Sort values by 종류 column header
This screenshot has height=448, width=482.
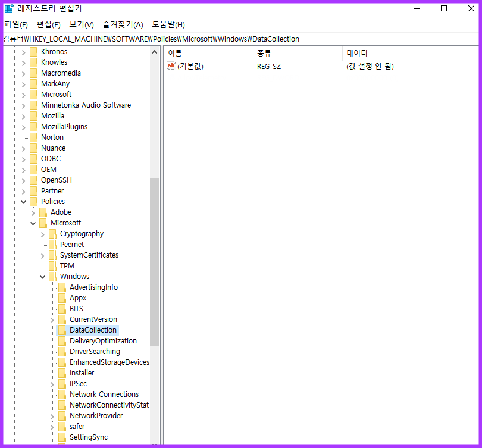tap(298, 53)
